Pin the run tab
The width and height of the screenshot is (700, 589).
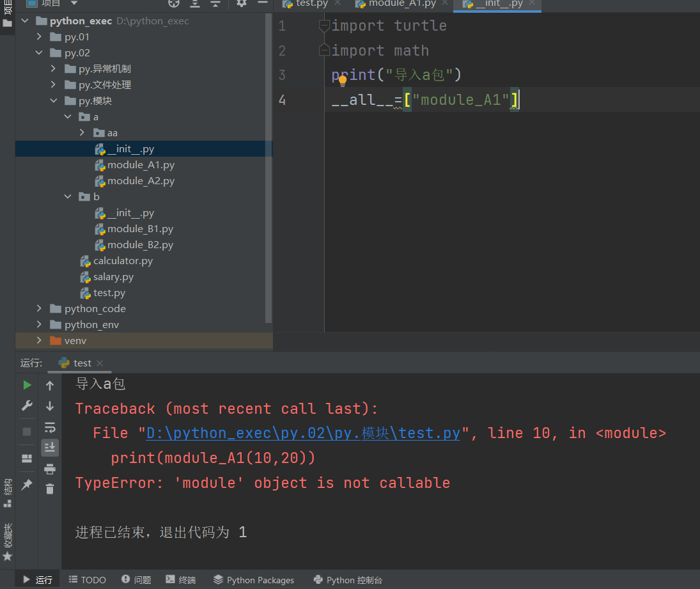coord(27,484)
